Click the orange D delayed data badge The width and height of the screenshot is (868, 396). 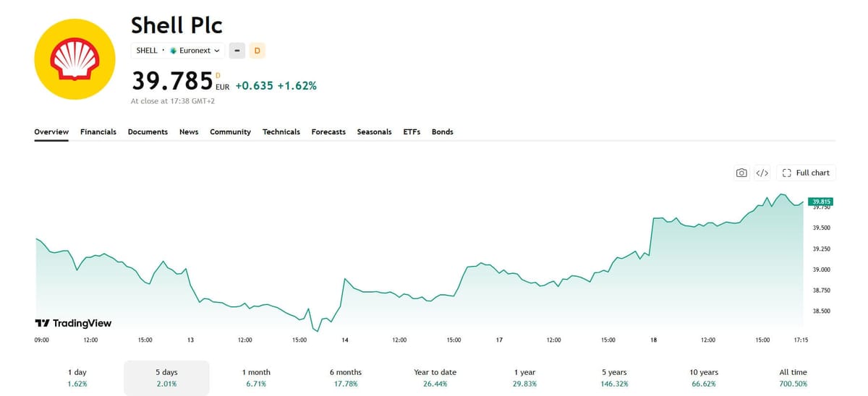click(257, 51)
